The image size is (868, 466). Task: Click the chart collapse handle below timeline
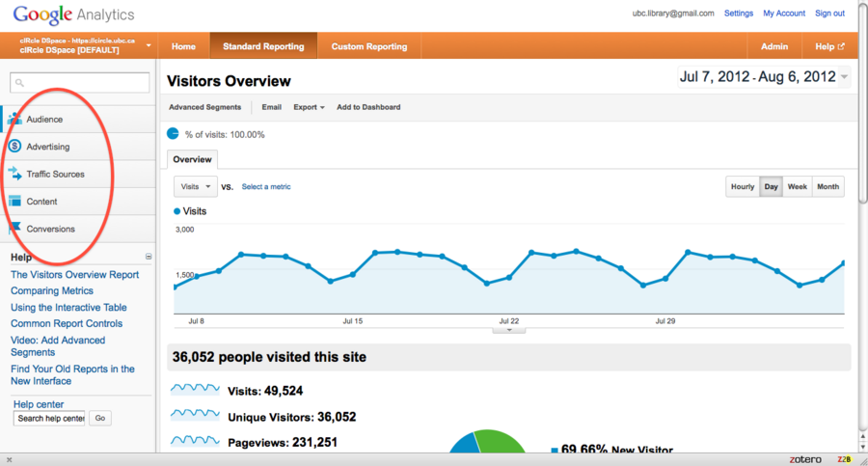(508, 330)
